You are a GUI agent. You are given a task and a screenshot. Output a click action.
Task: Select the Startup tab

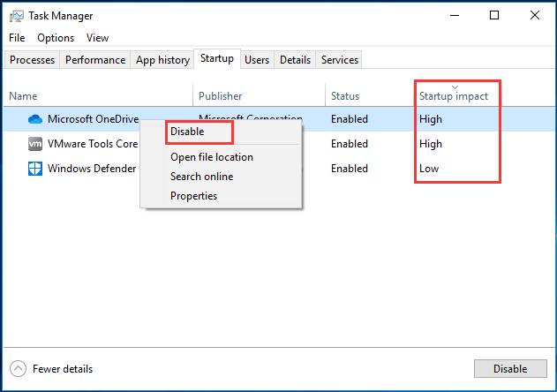click(x=217, y=58)
